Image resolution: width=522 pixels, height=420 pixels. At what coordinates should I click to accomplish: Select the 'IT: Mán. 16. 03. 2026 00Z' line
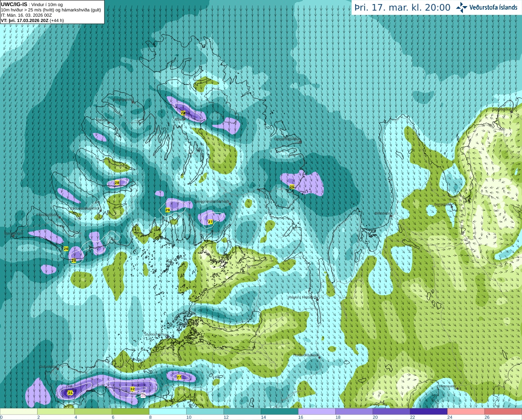coord(27,15)
